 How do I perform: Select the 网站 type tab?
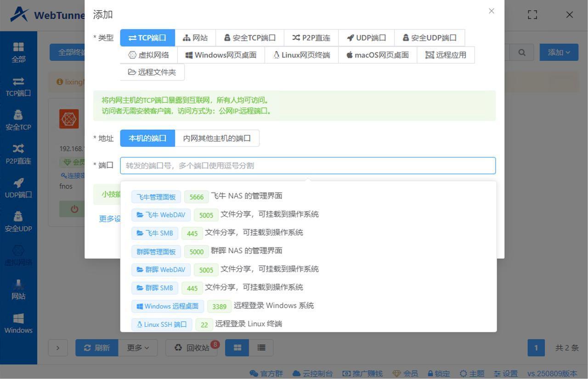pos(195,38)
